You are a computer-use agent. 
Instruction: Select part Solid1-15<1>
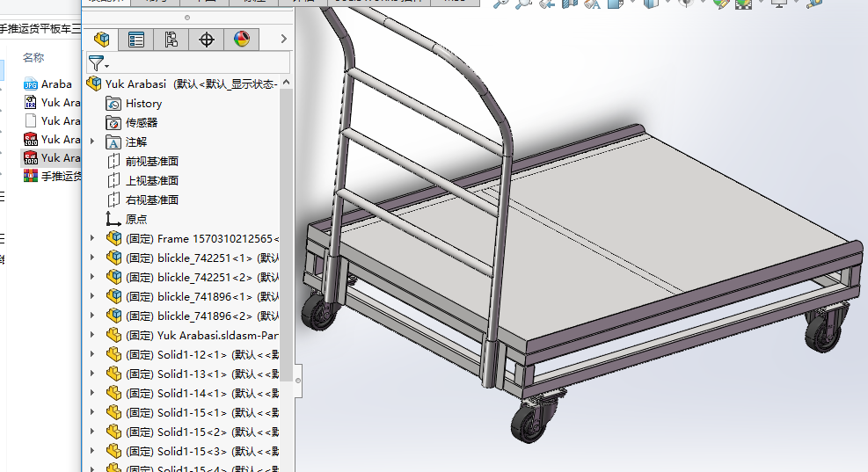192,413
